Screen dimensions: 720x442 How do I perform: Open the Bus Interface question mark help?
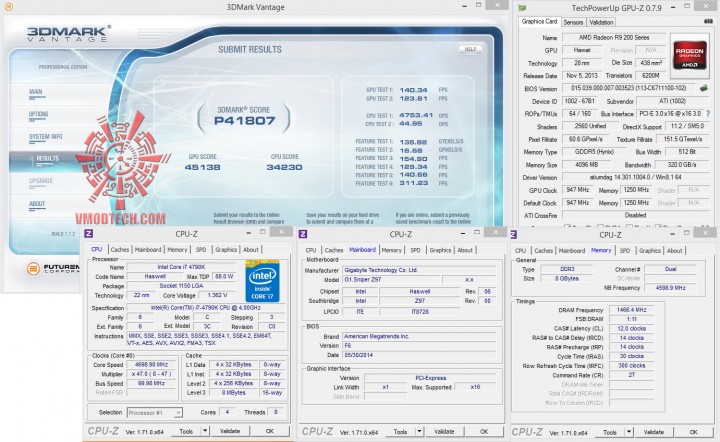[x=709, y=113]
